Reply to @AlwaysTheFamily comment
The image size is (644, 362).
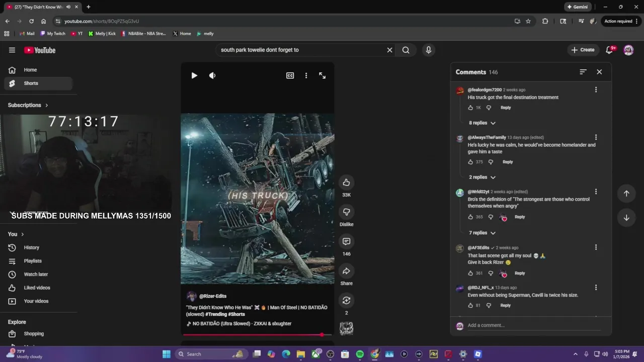coord(508,162)
